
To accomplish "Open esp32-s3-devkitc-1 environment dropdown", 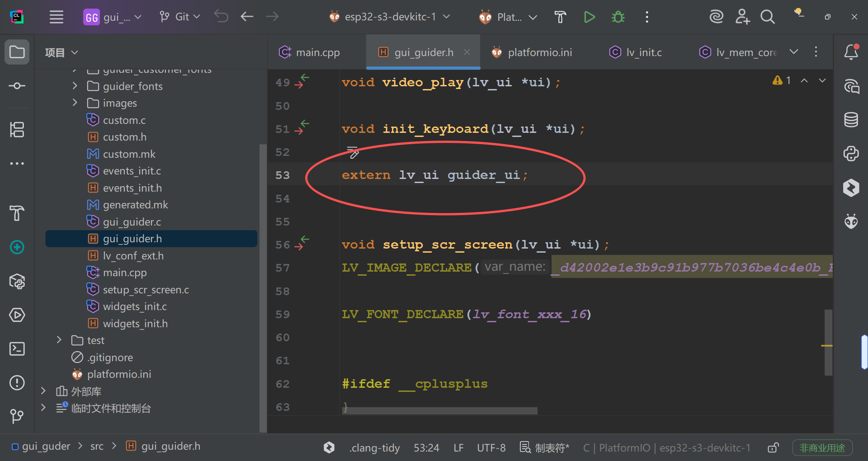I will pyautogui.click(x=390, y=17).
